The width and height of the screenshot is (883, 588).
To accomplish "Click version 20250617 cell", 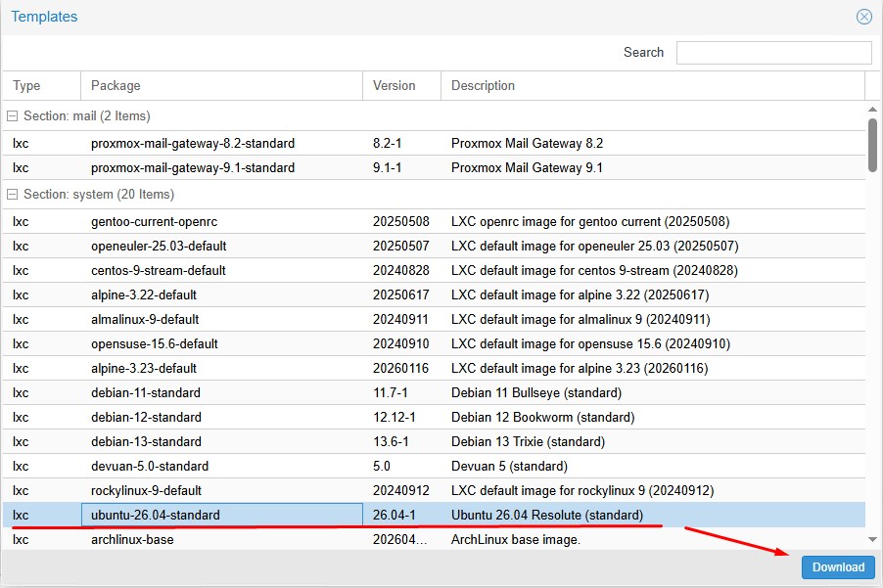I will click(401, 294).
